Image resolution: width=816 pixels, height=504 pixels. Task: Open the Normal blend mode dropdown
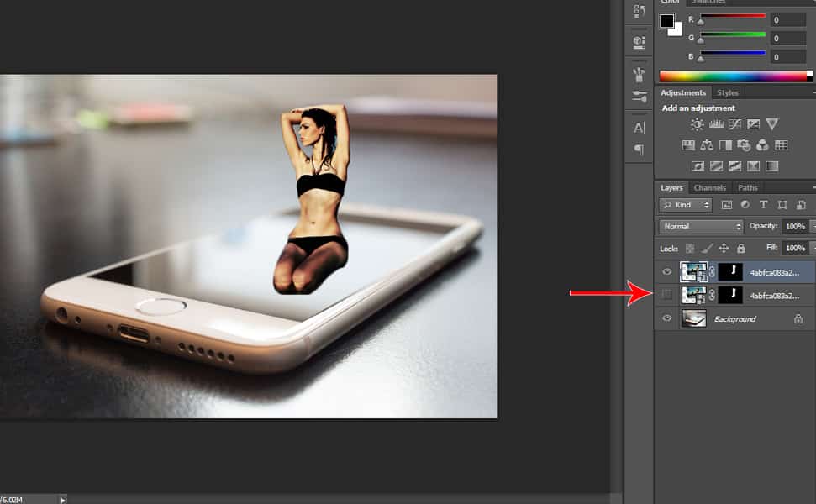(702, 226)
